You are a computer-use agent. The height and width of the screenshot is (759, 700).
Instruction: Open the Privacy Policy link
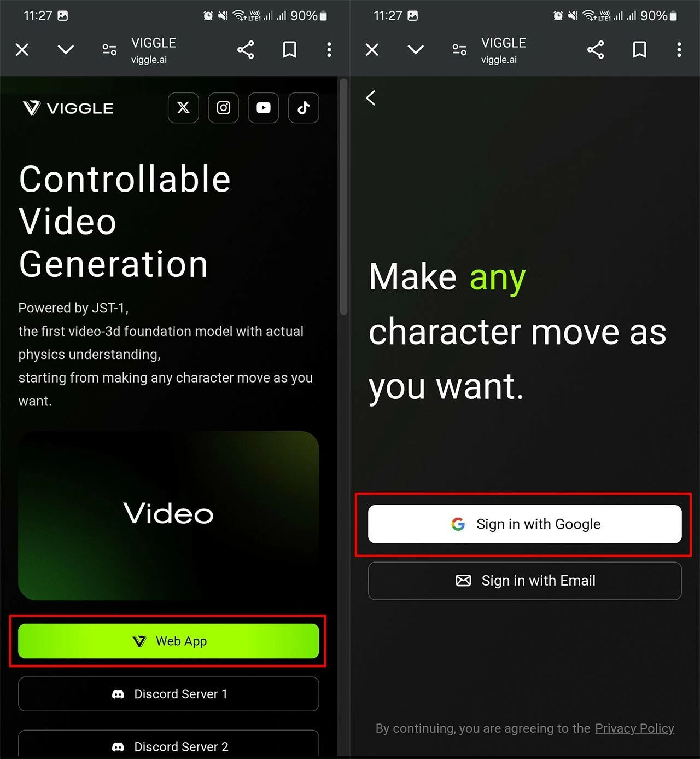[x=634, y=728]
